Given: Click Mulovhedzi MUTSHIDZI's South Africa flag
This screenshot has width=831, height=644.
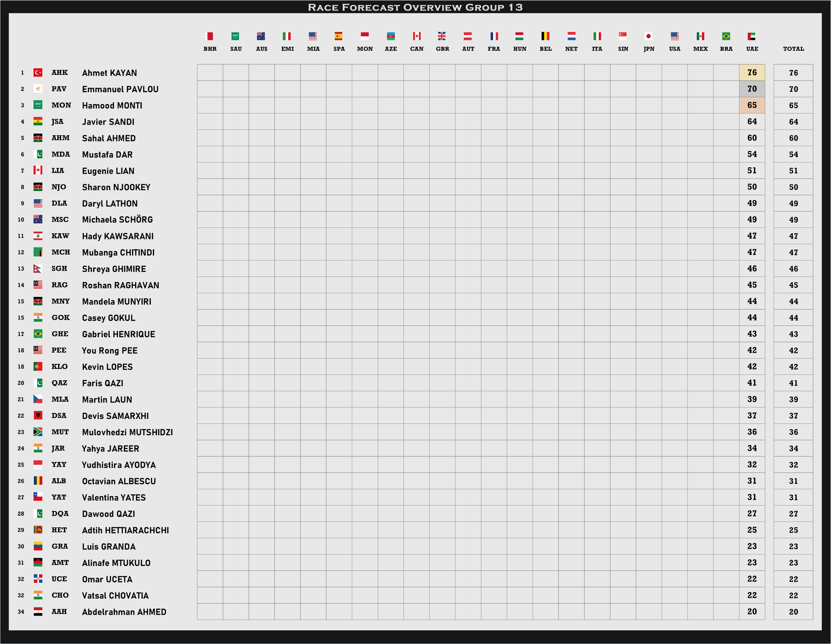Looking at the screenshot, I should [x=38, y=432].
